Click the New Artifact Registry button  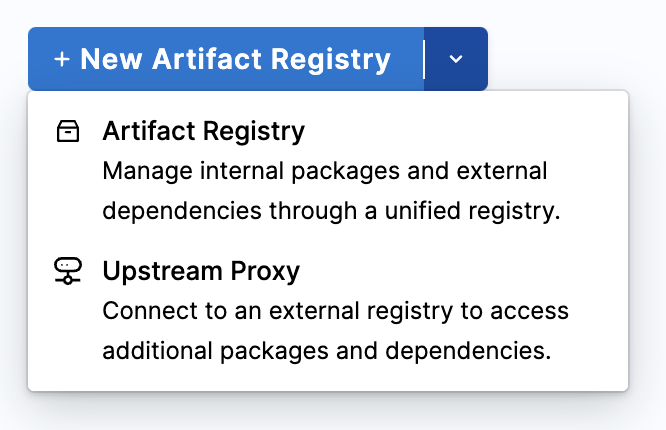(226, 59)
